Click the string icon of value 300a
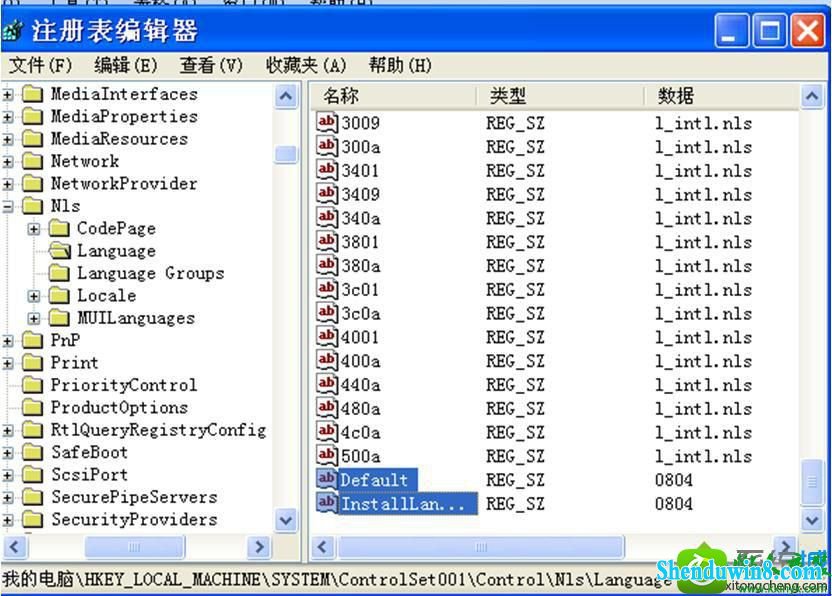The width and height of the screenshot is (832, 596). point(327,146)
